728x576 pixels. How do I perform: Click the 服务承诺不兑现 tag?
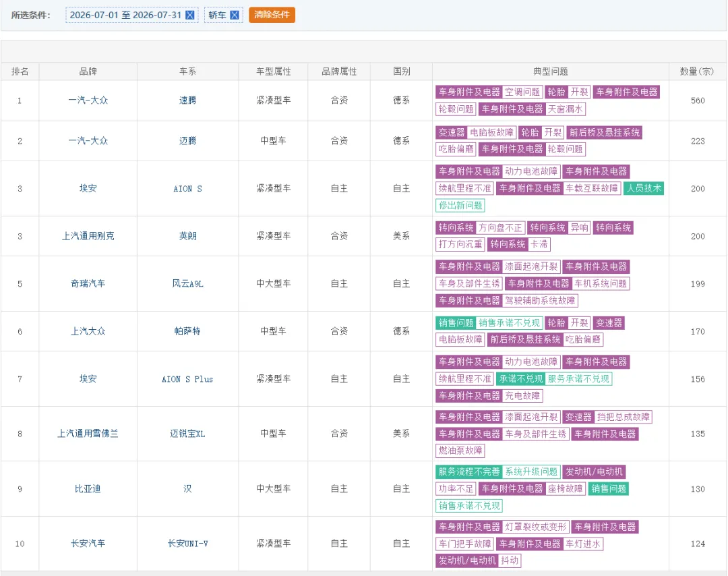pos(578,378)
